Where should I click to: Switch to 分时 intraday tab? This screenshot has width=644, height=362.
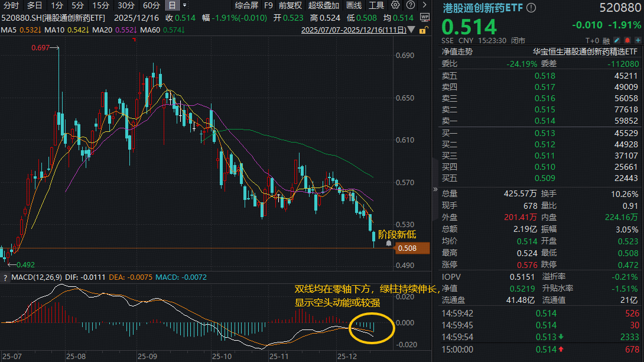click(11, 5)
